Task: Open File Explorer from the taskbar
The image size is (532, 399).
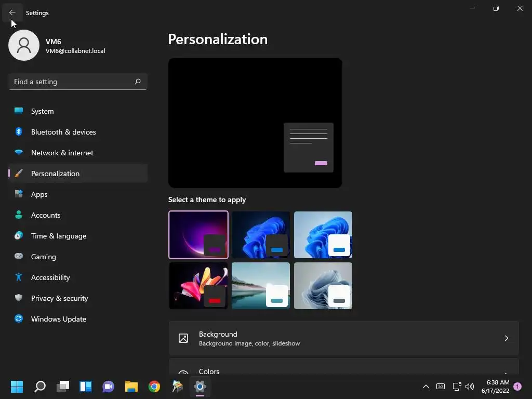Action: click(131, 387)
